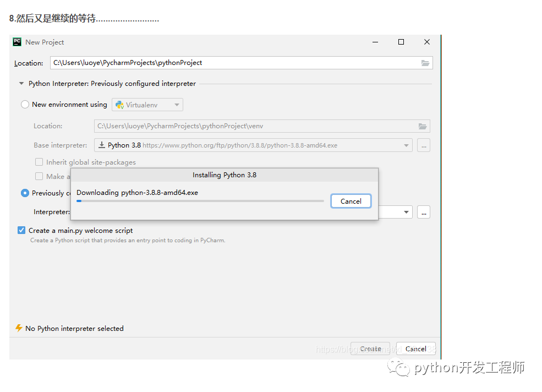Click the Downloading python-3.8.8-amd64.exe text

click(x=137, y=192)
